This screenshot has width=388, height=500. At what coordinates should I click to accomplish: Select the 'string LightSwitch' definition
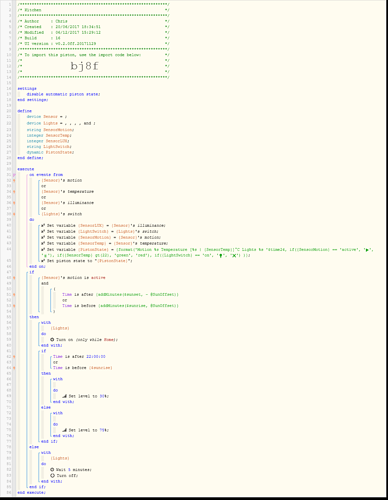[x=49, y=146]
